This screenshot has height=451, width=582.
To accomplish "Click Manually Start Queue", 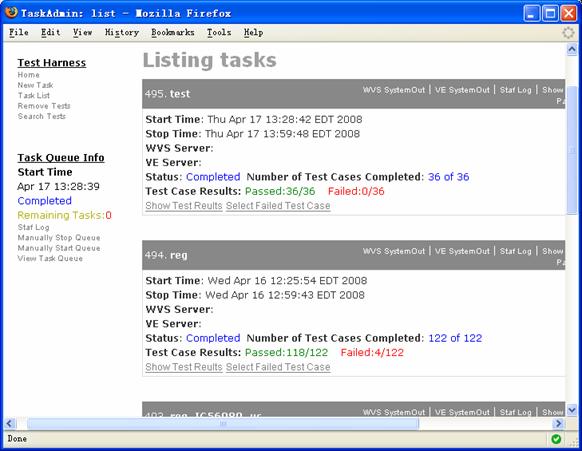I will click(59, 248).
